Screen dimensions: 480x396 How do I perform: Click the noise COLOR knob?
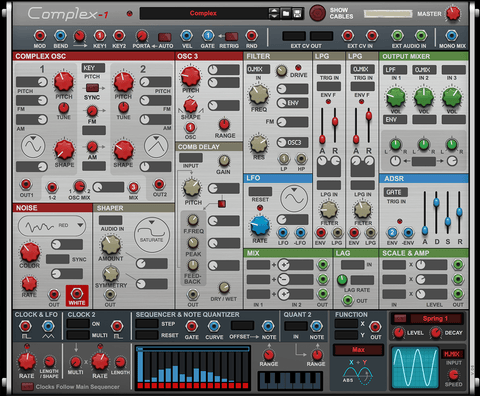(x=30, y=252)
